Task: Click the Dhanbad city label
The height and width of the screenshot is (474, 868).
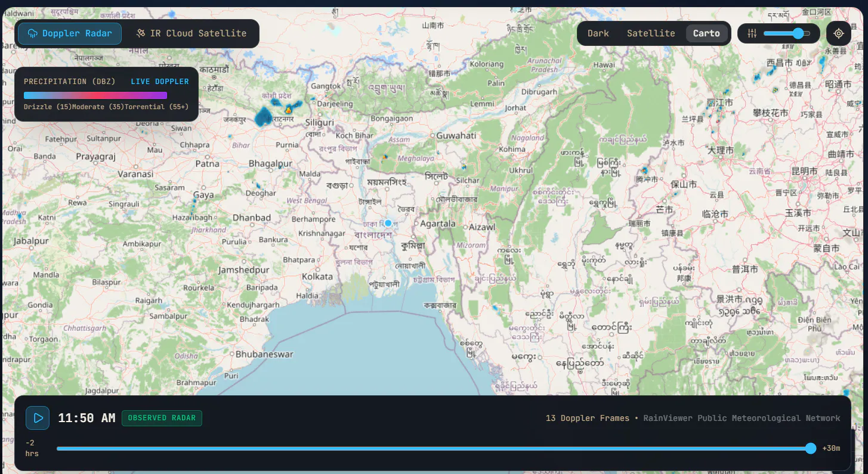Action: (252, 218)
